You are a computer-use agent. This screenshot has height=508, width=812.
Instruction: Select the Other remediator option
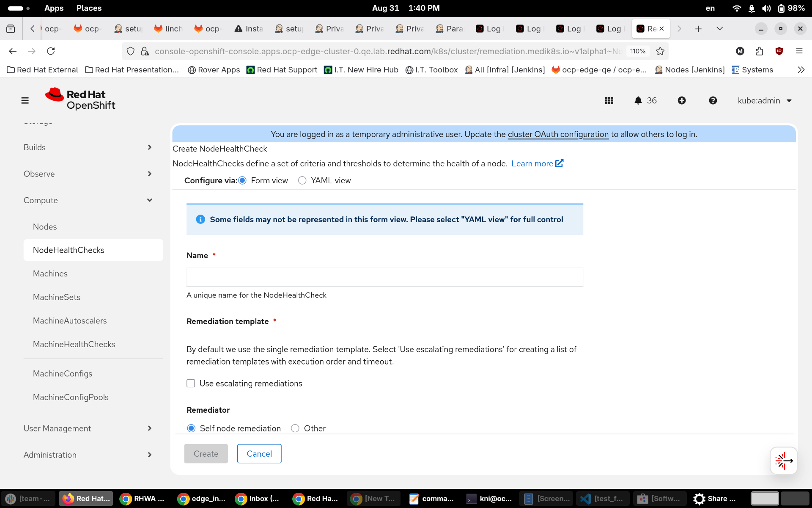point(295,428)
